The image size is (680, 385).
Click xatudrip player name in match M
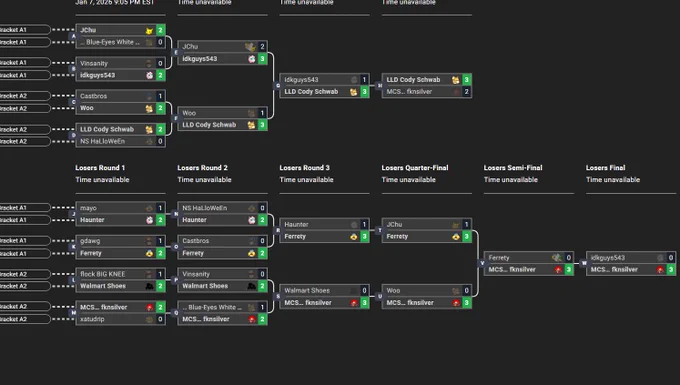tap(92, 319)
